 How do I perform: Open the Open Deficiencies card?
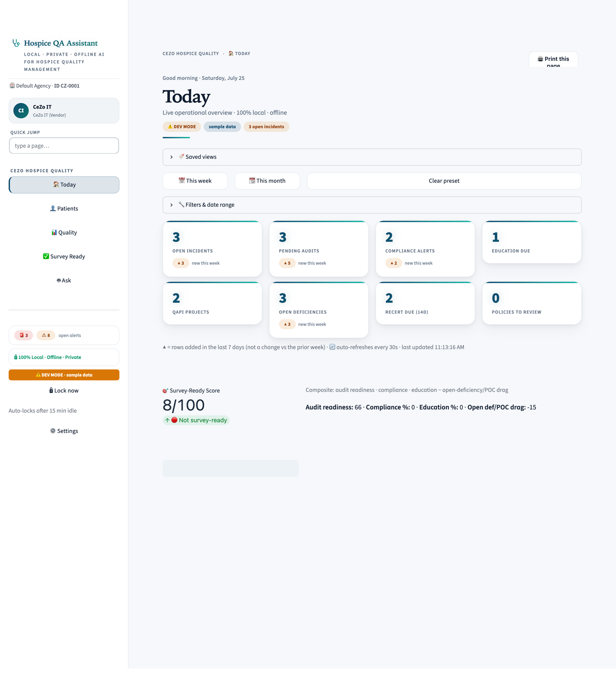pos(319,310)
